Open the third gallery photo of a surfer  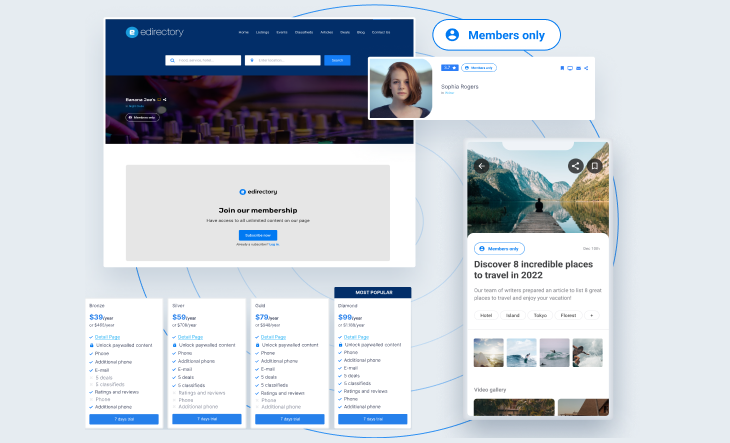[x=554, y=353]
